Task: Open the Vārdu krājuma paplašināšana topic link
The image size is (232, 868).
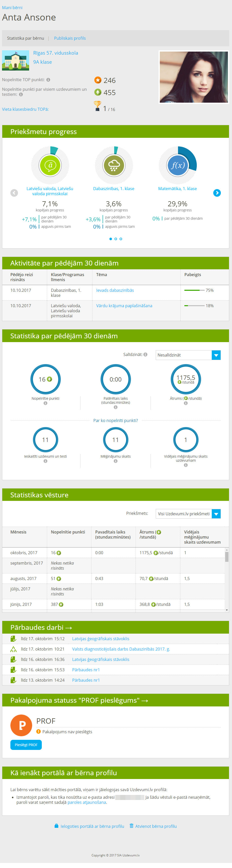Action: point(124,306)
